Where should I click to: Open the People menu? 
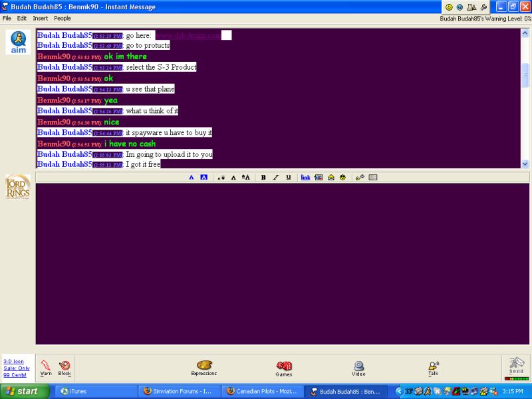pos(63,18)
